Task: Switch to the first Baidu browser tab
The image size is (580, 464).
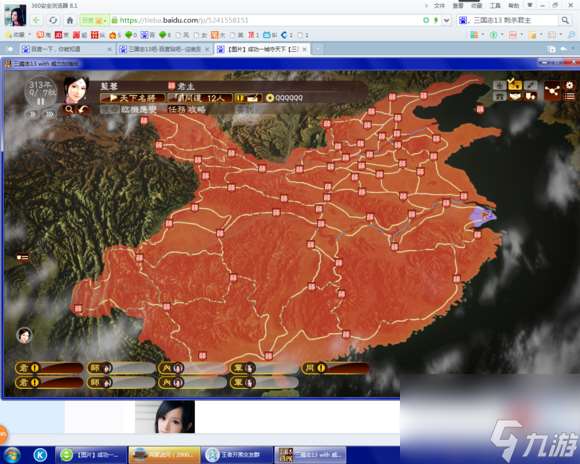Action: point(67,49)
